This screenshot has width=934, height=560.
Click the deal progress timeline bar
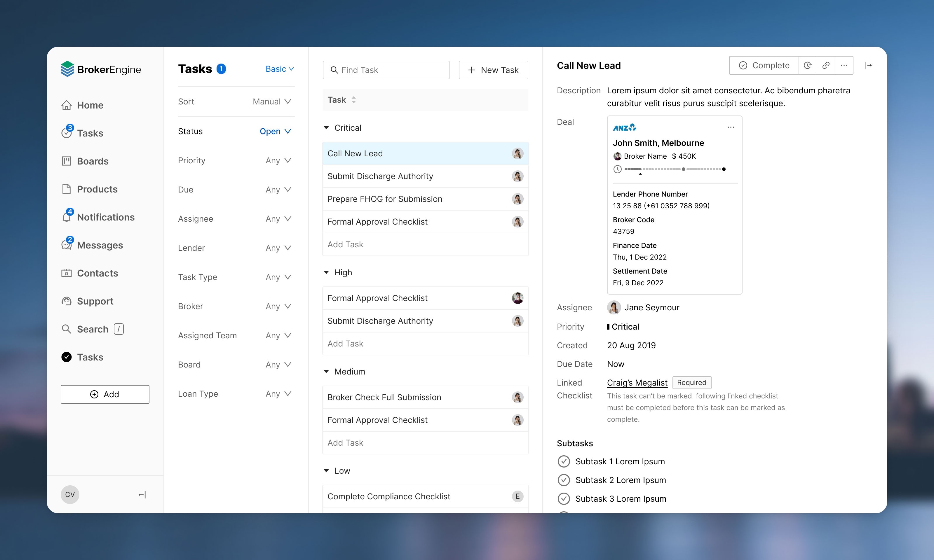(x=674, y=169)
